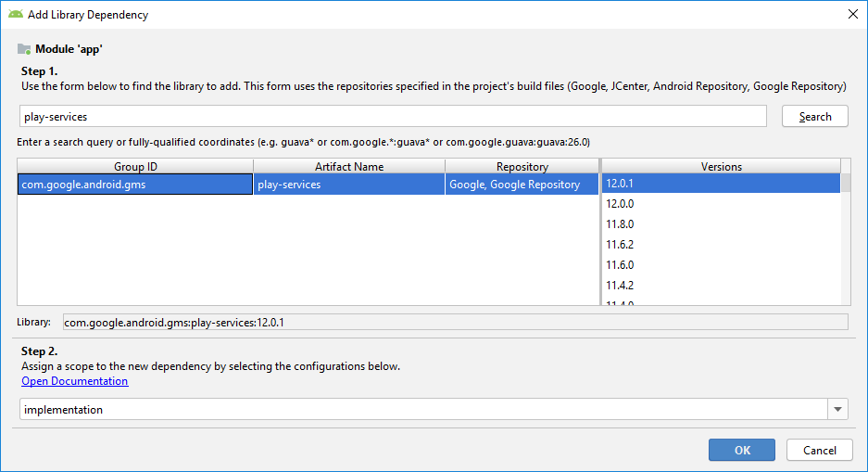Confirm with the OK button
Viewport: 868px width, 472px height.
(x=742, y=450)
